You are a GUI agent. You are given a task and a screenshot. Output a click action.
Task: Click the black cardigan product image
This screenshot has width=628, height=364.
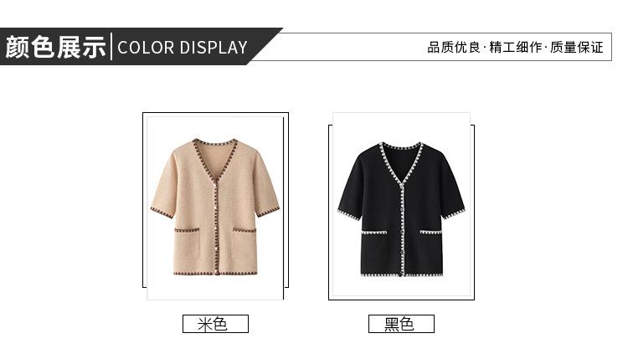pos(401,205)
